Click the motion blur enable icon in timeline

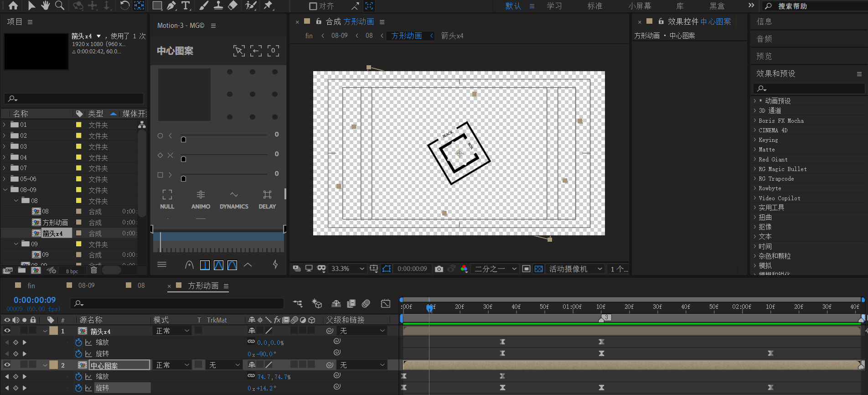click(366, 304)
